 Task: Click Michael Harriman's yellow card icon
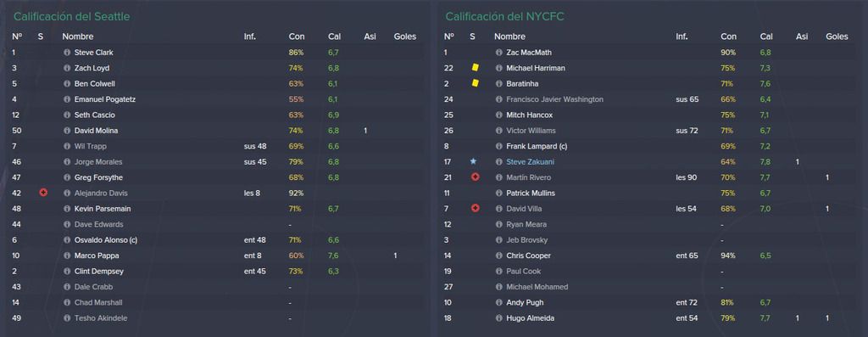click(x=475, y=68)
